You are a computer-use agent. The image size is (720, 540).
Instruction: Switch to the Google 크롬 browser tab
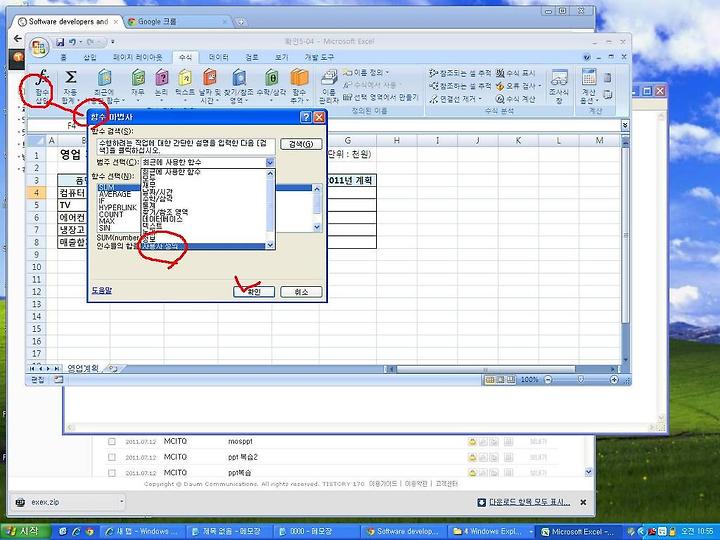177,22
